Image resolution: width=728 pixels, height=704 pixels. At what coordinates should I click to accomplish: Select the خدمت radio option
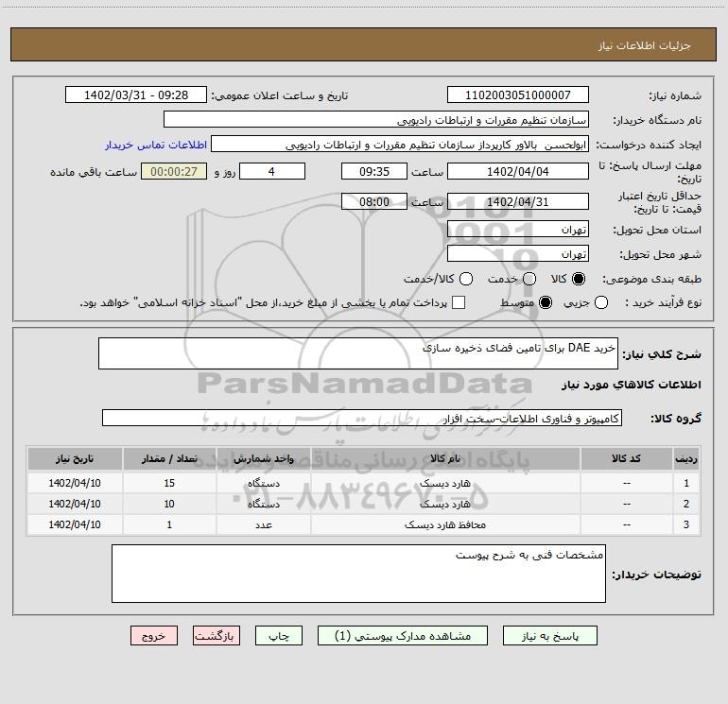[529, 279]
